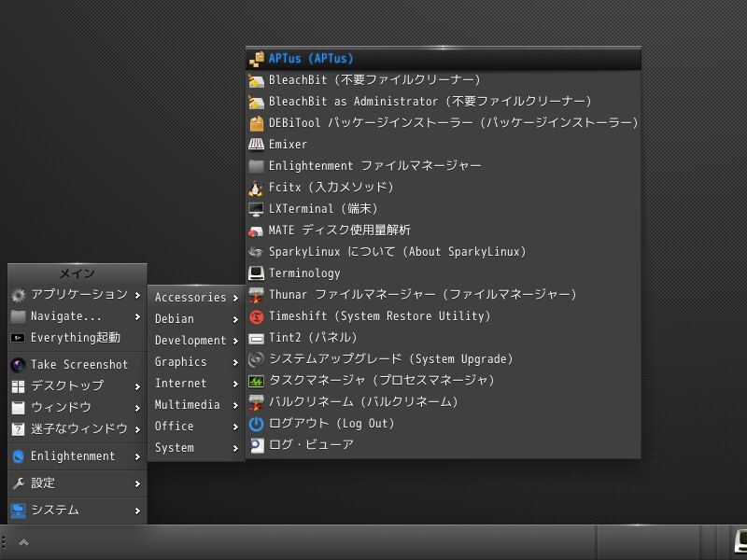Expand the Development submenu arrow

(x=235, y=341)
